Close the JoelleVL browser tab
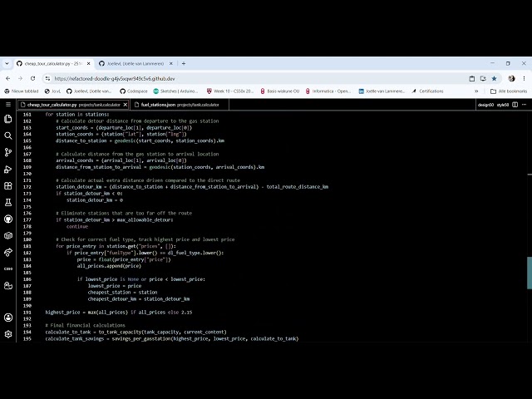This screenshot has width=532, height=399. [171, 63]
